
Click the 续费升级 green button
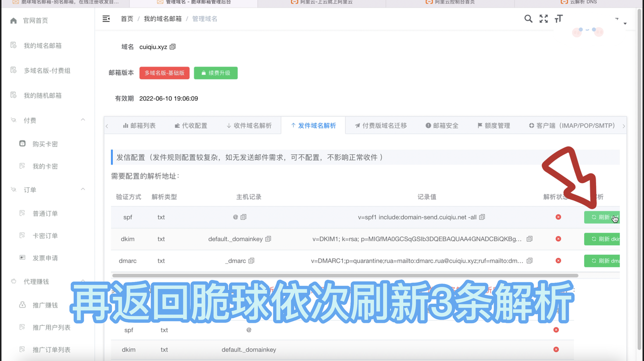215,73
